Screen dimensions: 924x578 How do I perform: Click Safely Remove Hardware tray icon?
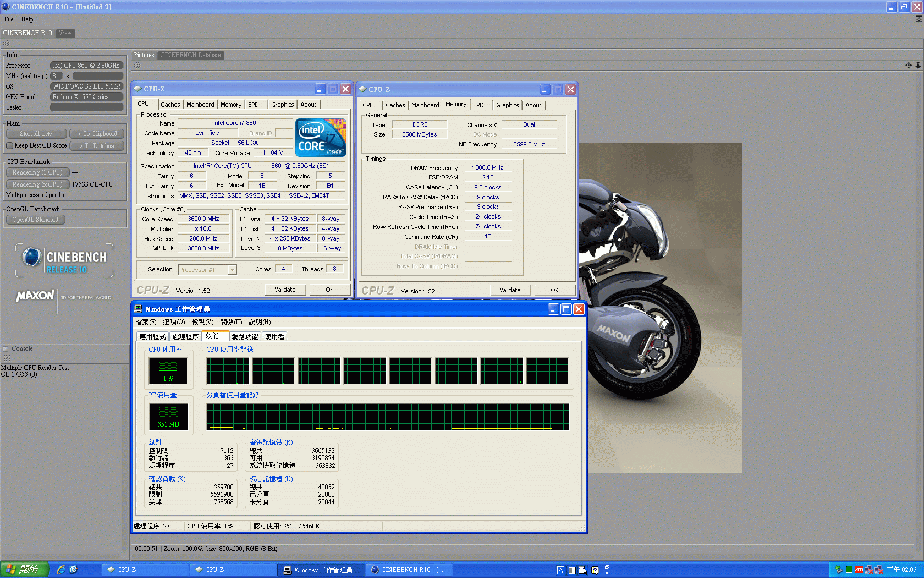839,570
